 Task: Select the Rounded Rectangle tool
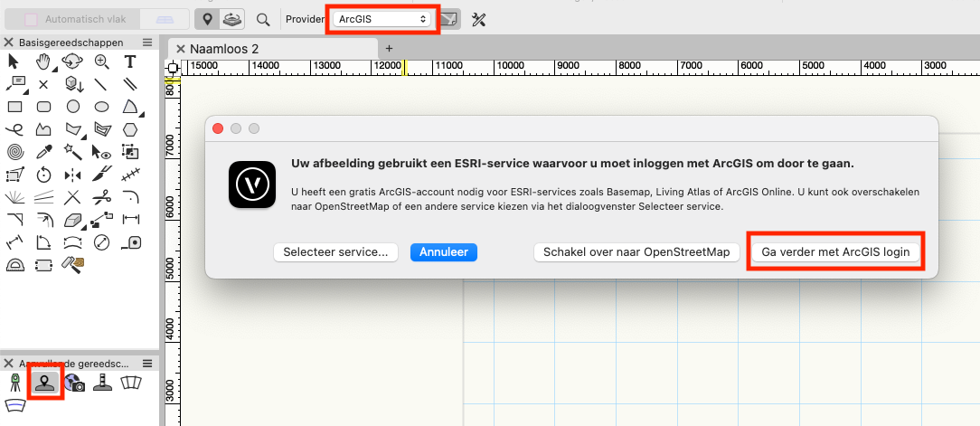point(43,107)
